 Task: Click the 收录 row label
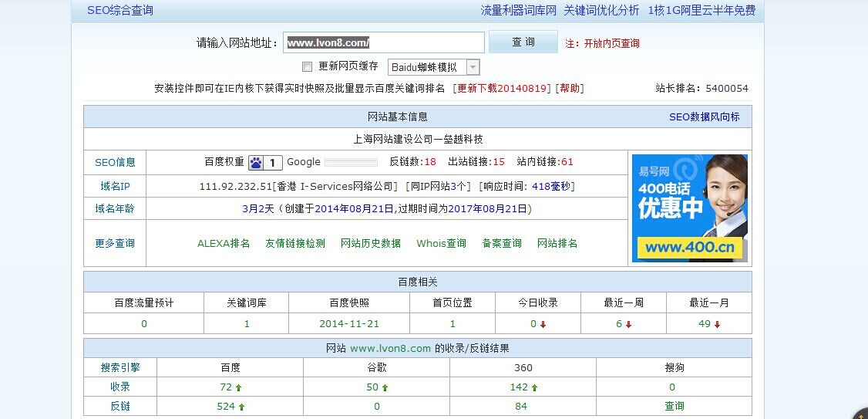click(x=120, y=387)
